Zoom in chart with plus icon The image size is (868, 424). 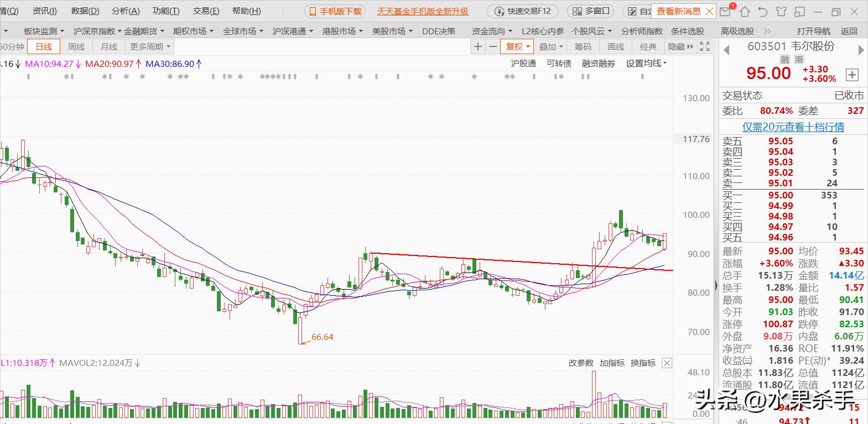478,47
